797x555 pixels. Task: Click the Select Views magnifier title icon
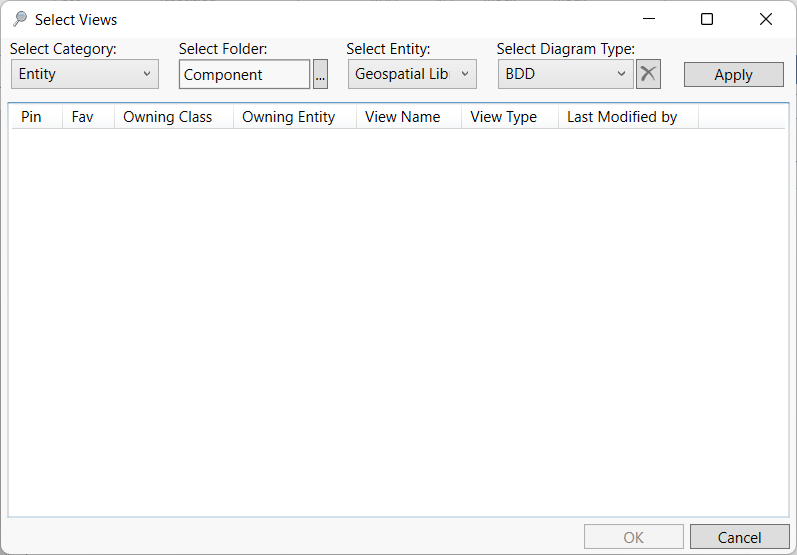tap(20, 19)
